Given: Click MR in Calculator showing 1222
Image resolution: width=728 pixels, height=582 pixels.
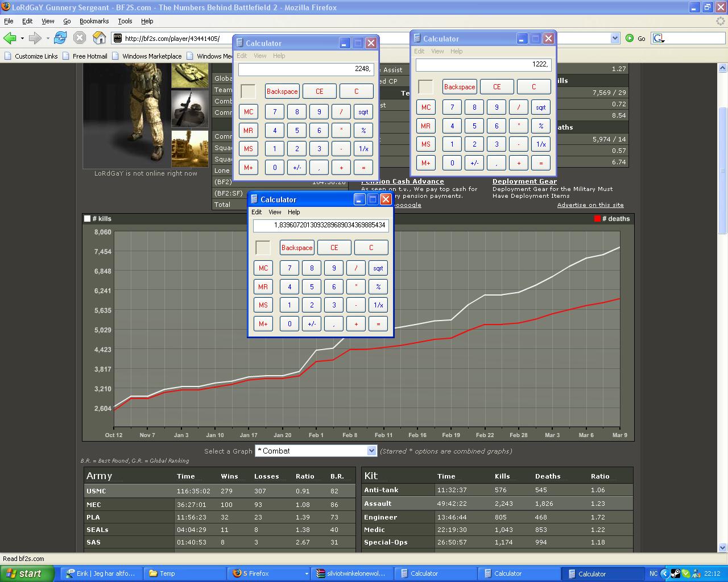Looking at the screenshot, I should point(426,126).
